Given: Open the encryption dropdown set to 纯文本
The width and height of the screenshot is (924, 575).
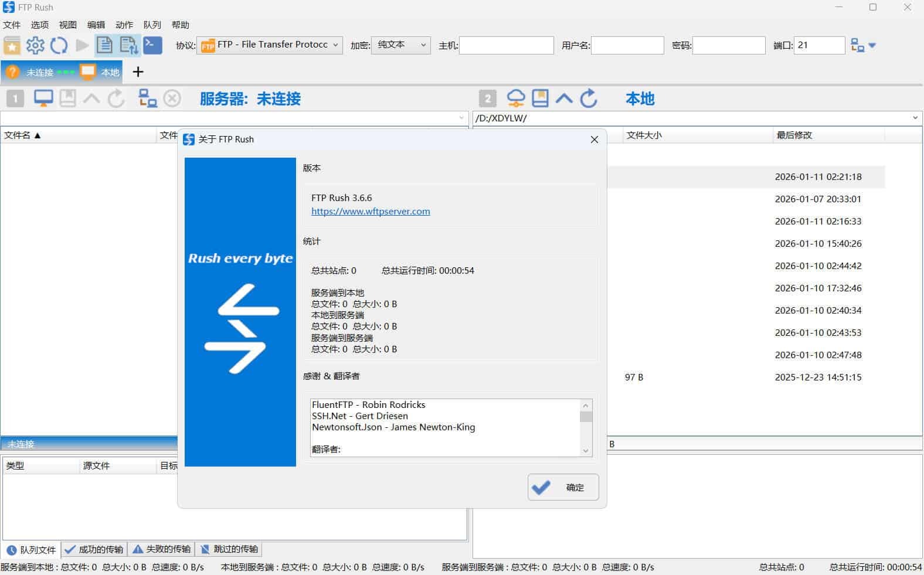Looking at the screenshot, I should pyautogui.click(x=401, y=45).
